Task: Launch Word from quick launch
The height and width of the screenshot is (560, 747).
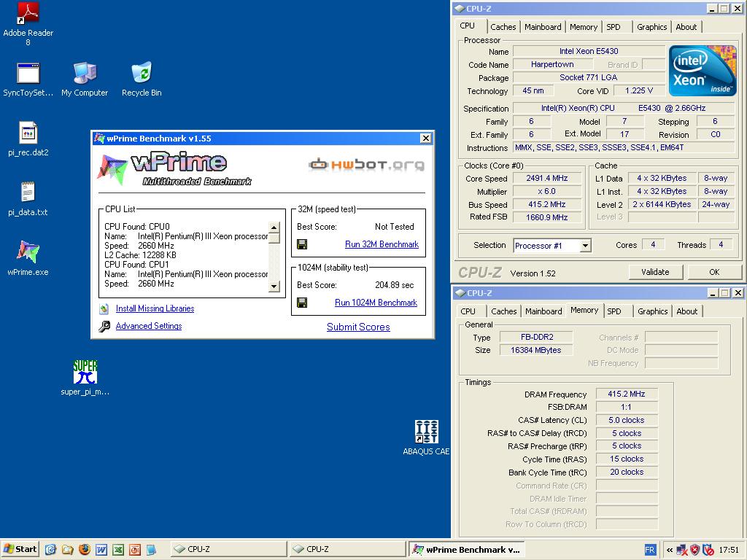Action: [101, 550]
